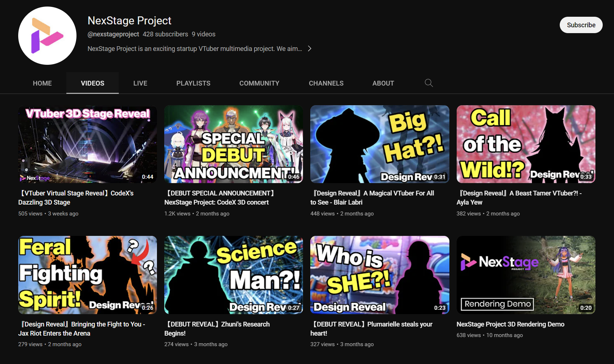The width and height of the screenshot is (614, 364).
Task: Click the NexStage Project channel avatar
Action: coord(47,36)
